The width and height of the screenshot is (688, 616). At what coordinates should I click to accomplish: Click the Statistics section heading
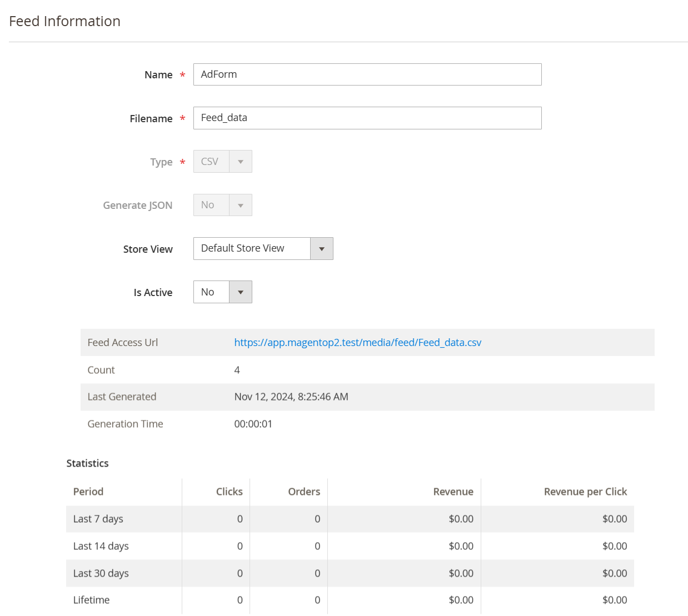point(87,463)
